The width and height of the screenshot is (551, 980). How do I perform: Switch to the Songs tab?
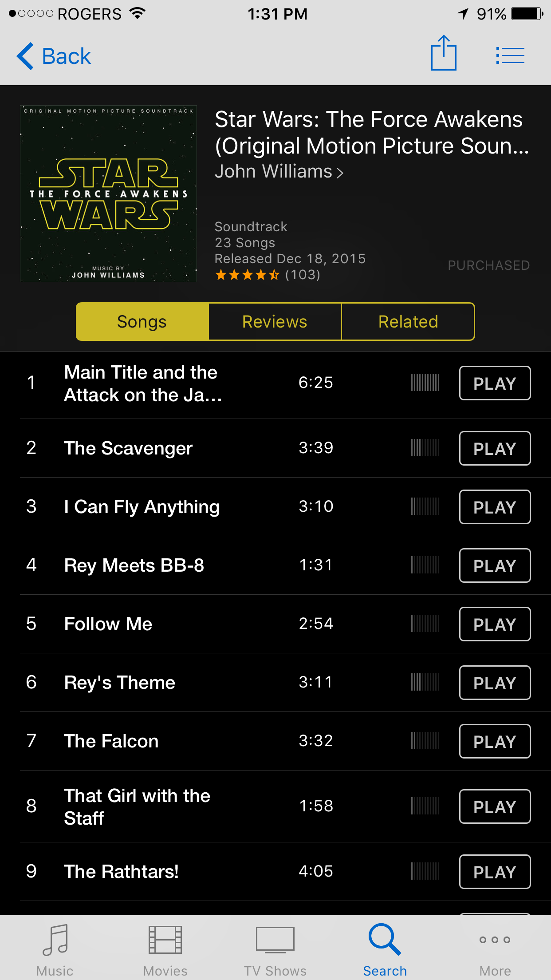point(142,322)
